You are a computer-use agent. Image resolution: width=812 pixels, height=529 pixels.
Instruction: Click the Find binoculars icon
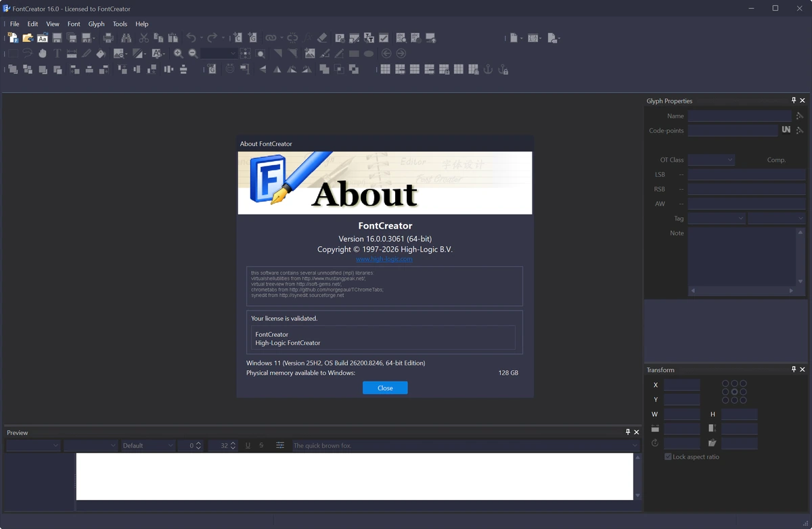(126, 38)
